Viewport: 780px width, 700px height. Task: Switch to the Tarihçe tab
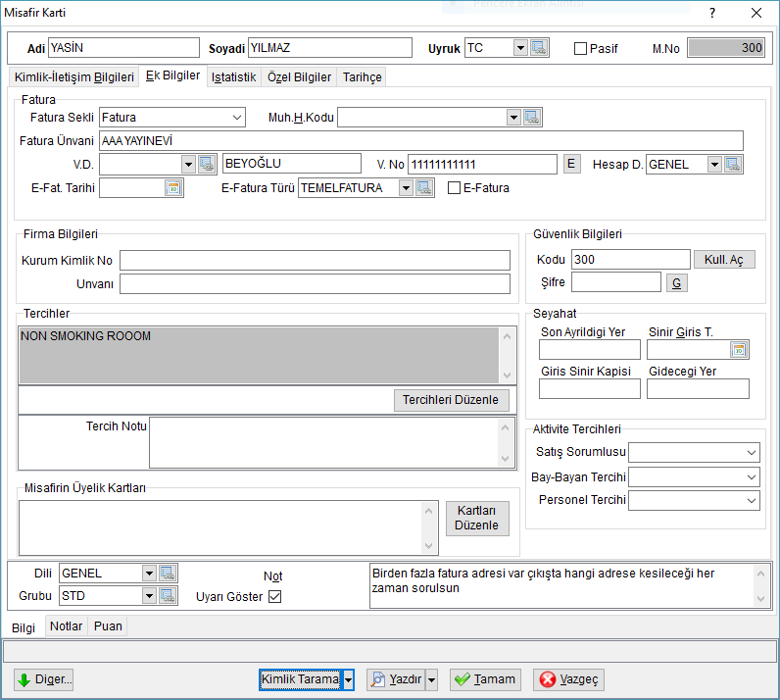[x=362, y=77]
